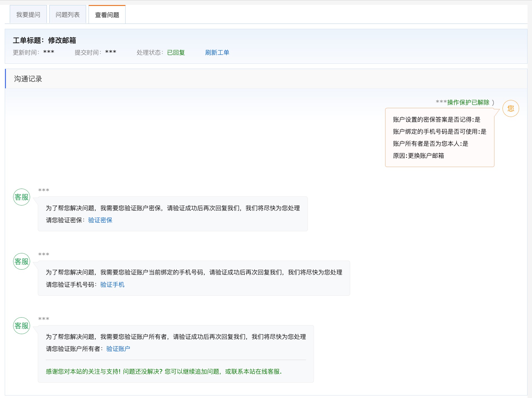The width and height of the screenshot is (532, 398).
Task: Click the 操作保护已解除 notice text
Action: pyautogui.click(x=468, y=103)
